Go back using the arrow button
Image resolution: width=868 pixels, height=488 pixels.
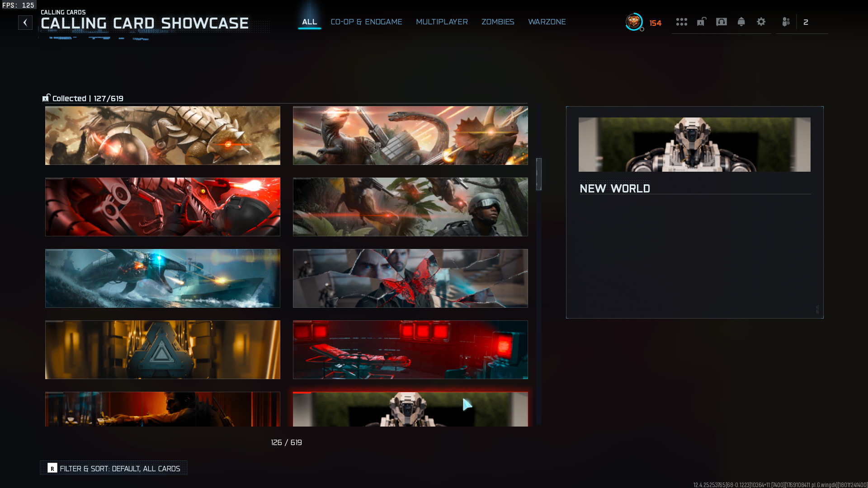click(x=25, y=23)
